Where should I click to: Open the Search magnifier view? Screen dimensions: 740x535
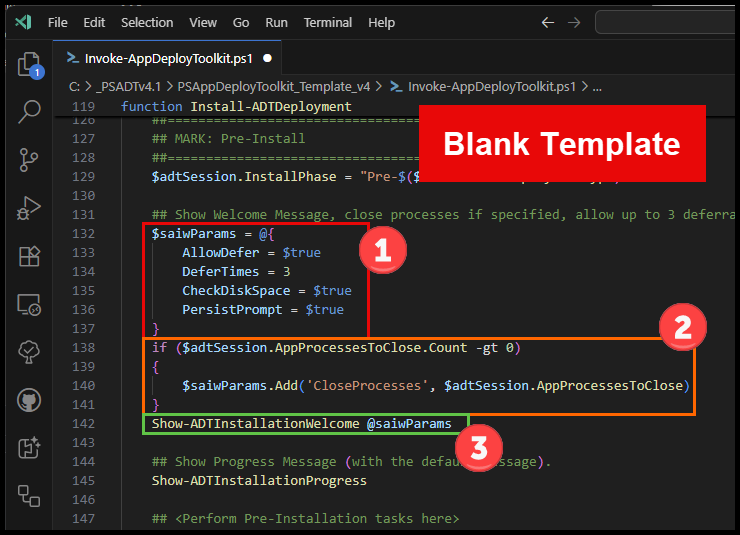click(x=29, y=111)
